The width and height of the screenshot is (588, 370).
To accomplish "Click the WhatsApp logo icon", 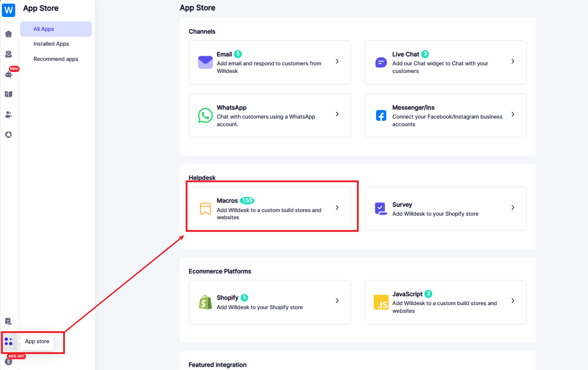I will point(205,115).
